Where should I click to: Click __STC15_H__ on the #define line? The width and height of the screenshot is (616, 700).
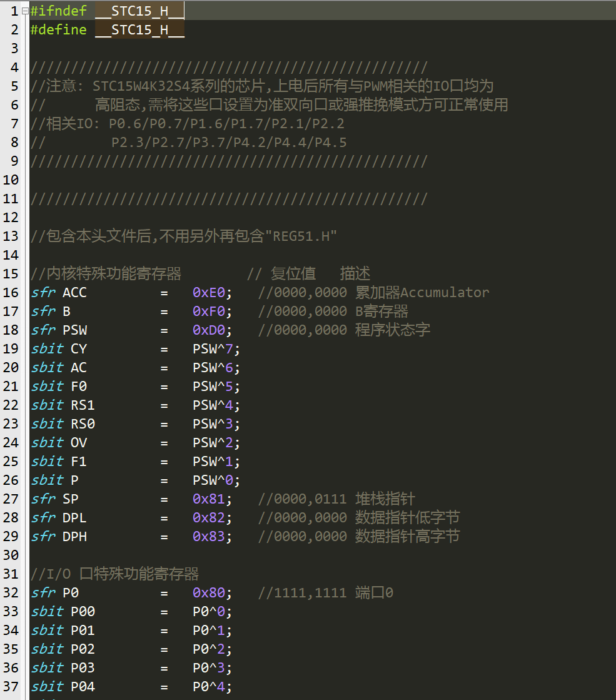(x=139, y=29)
